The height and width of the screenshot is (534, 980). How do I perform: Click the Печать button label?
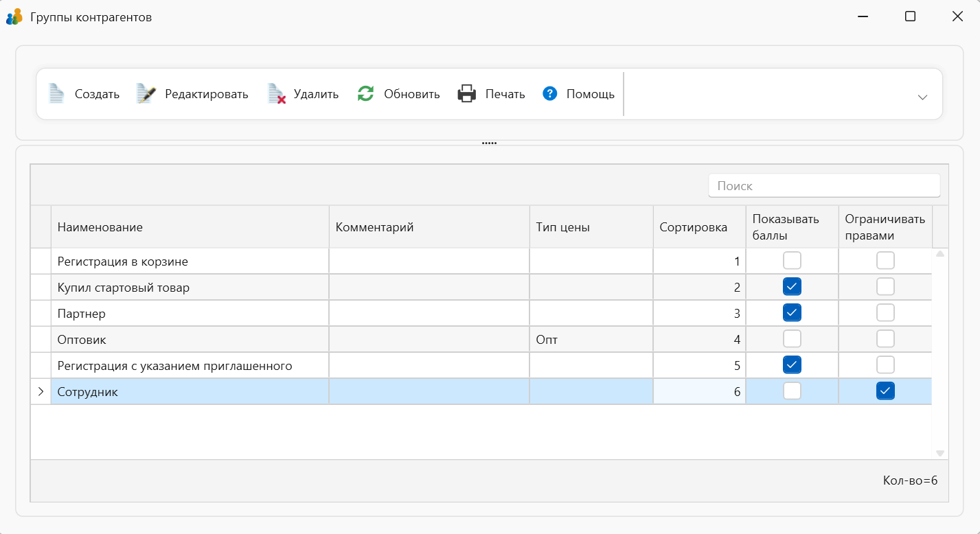[x=505, y=94]
